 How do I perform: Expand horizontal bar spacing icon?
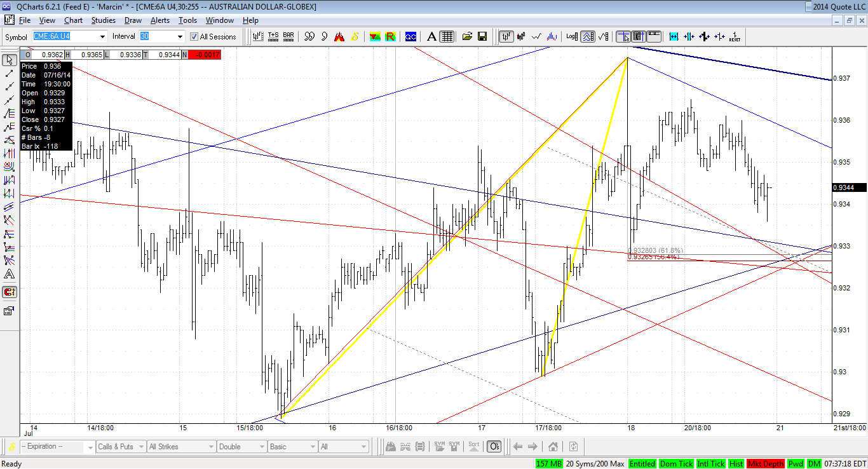coord(674,36)
